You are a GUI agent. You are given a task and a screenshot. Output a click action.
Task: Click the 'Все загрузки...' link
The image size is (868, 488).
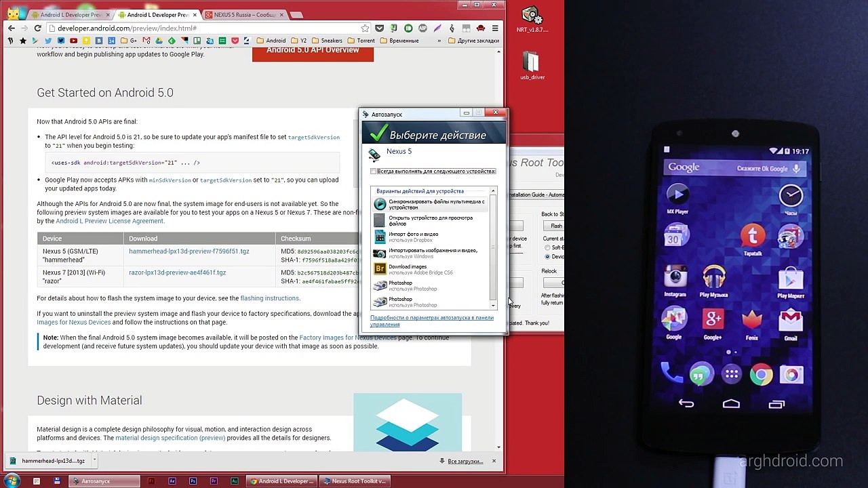click(x=465, y=461)
